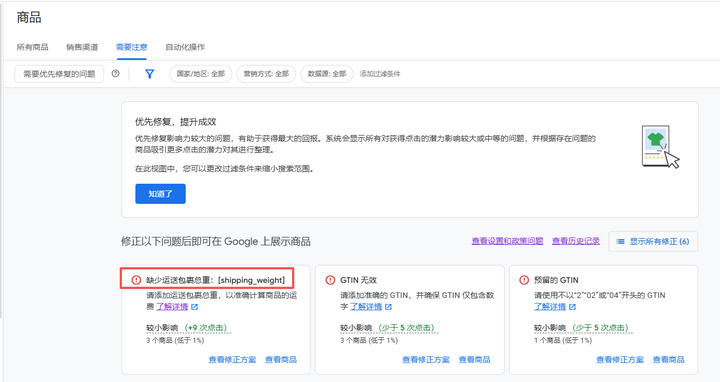Click the 缺少运送包裹总重 [shipping_weight] title
The height and width of the screenshot is (382, 720).
click(x=215, y=280)
